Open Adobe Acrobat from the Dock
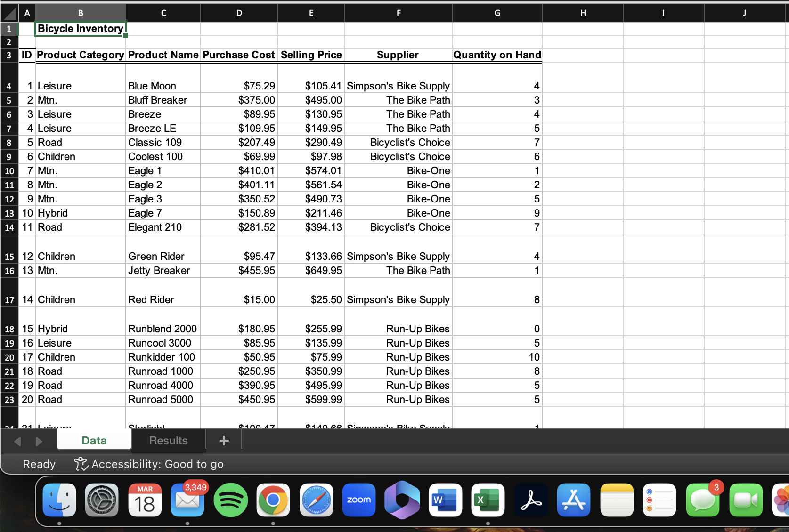The image size is (789, 532). (x=530, y=500)
